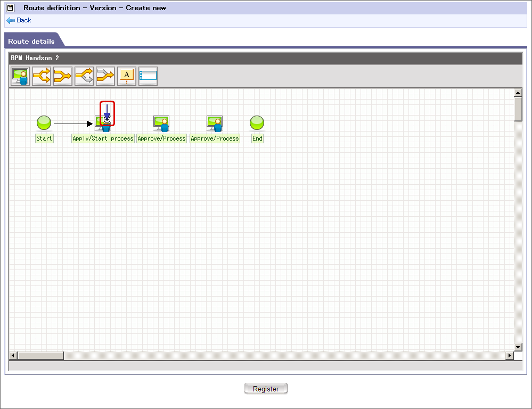
Task: Click the Start label
Action: 44,138
